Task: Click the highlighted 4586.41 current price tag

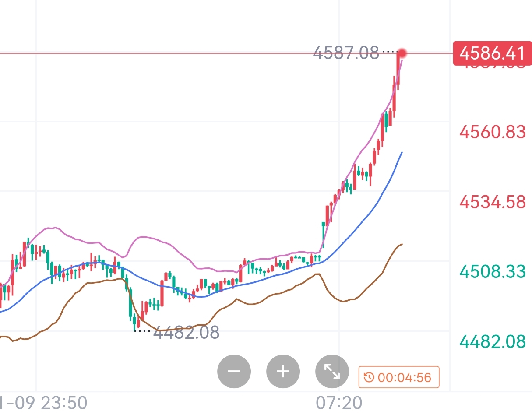Action: 492,53
